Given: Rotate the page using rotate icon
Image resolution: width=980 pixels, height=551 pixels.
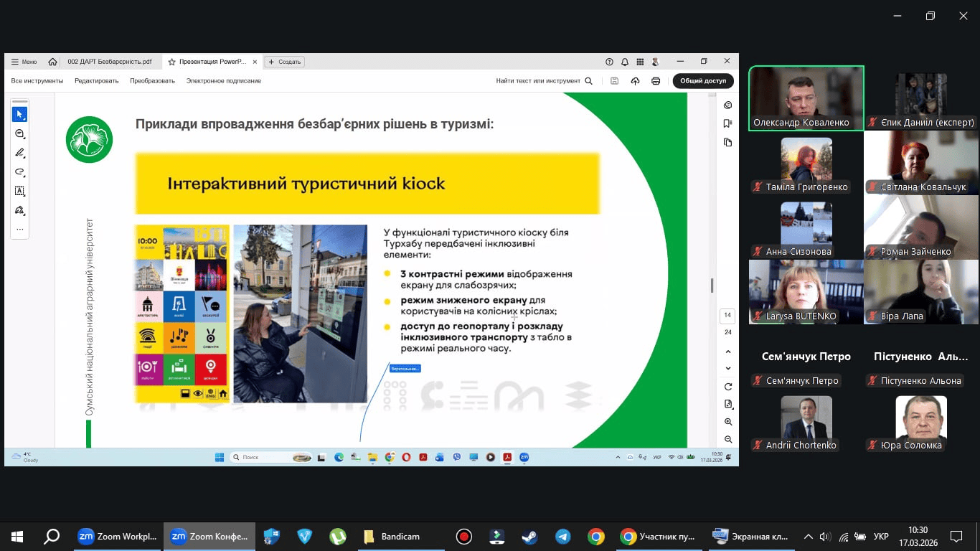Looking at the screenshot, I should [727, 387].
